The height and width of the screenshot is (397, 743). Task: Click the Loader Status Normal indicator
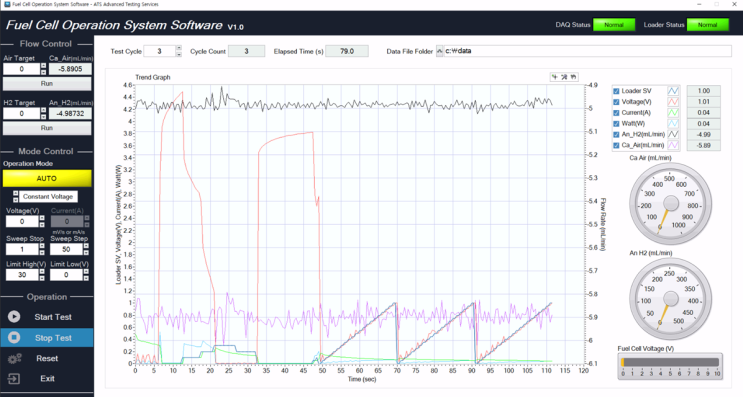[707, 25]
